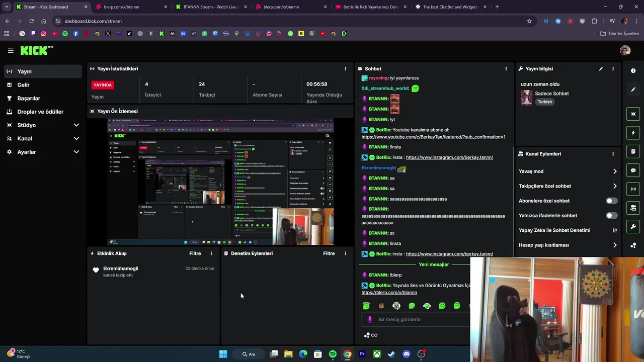Image resolution: width=644 pixels, height=362 pixels.
Task: Open the browser tab search dropdown arrow
Action: pyautogui.click(x=6, y=7)
